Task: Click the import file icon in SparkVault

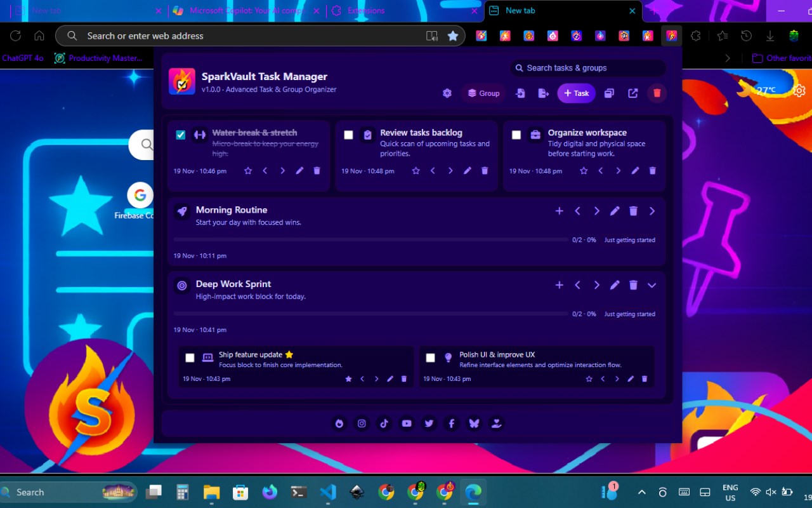Action: tap(520, 93)
